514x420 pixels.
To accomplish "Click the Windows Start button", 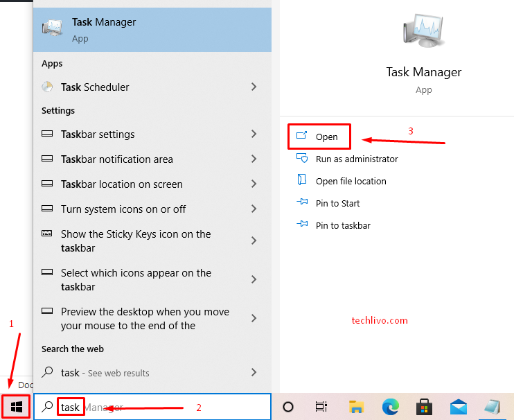I will 16,407.
